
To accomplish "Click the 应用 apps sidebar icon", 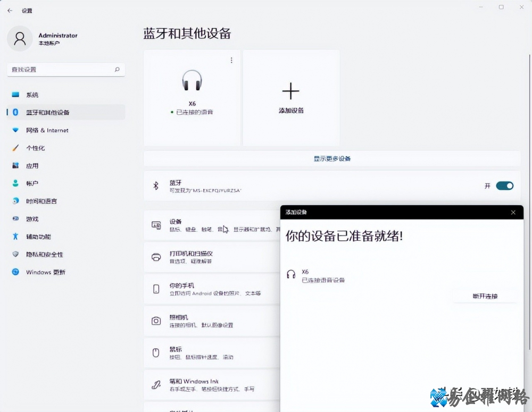I will point(15,166).
